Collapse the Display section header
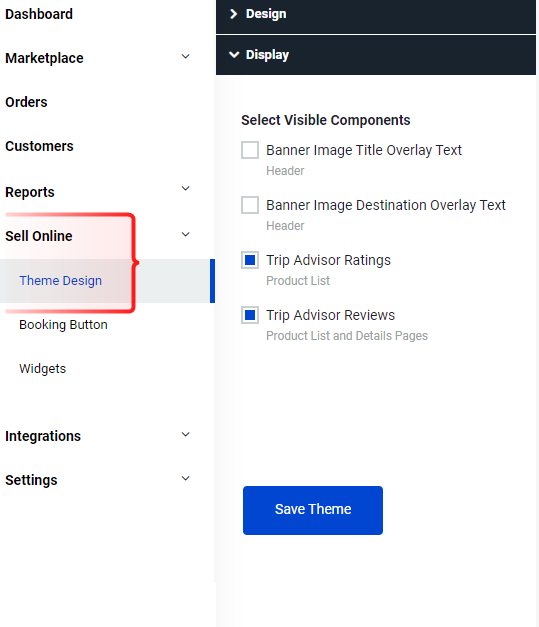 pos(376,55)
